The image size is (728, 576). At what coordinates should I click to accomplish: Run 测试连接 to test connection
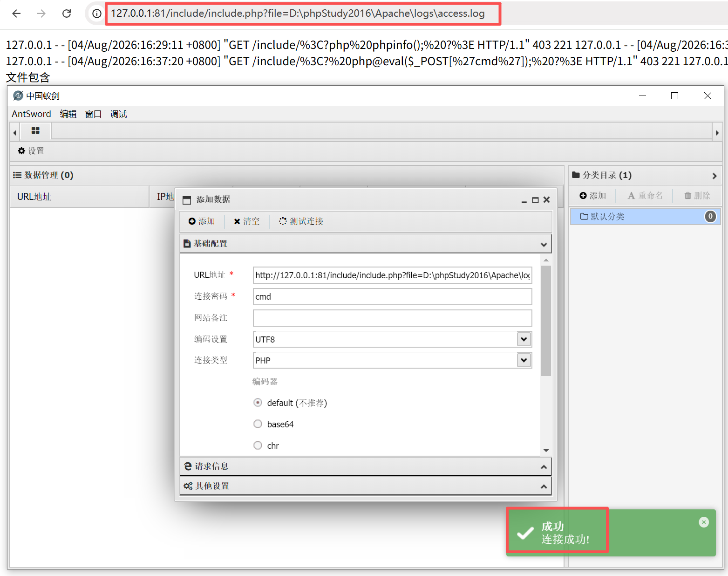(301, 221)
